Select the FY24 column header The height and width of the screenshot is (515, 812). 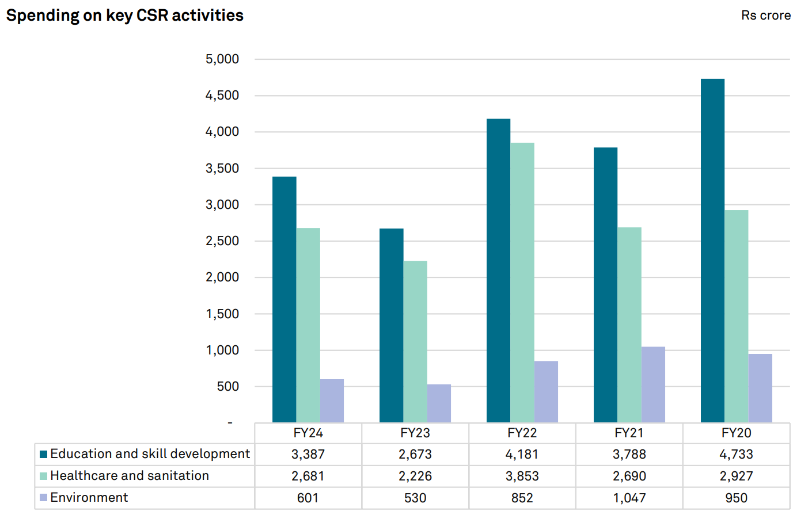pos(308,433)
